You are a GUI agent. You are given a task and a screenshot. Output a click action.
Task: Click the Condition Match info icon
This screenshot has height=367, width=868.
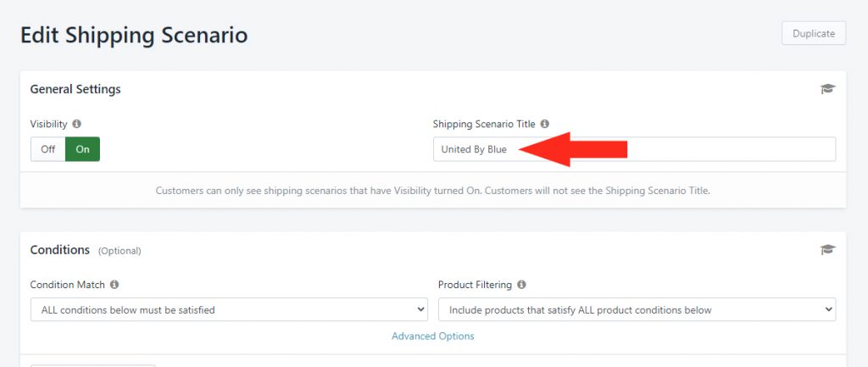(114, 285)
